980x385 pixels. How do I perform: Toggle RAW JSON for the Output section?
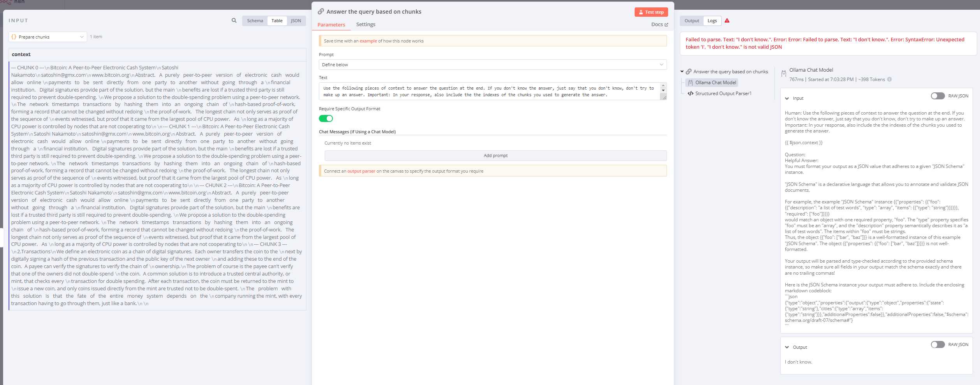pos(938,344)
